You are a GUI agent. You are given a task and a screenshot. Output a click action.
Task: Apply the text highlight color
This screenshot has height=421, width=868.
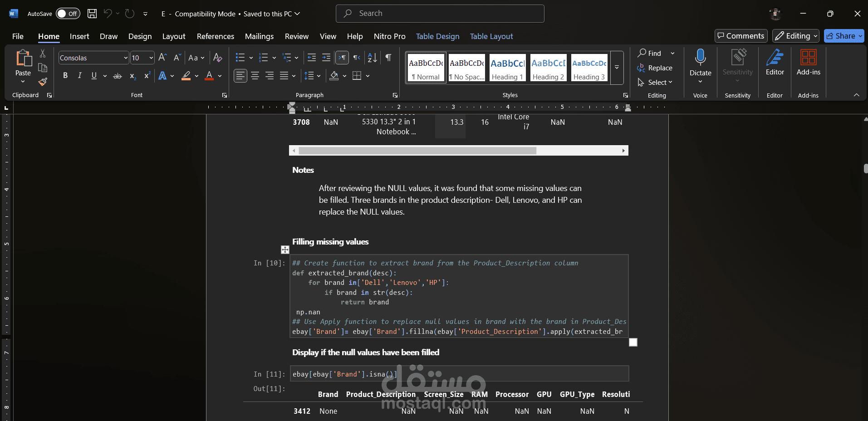pyautogui.click(x=186, y=76)
